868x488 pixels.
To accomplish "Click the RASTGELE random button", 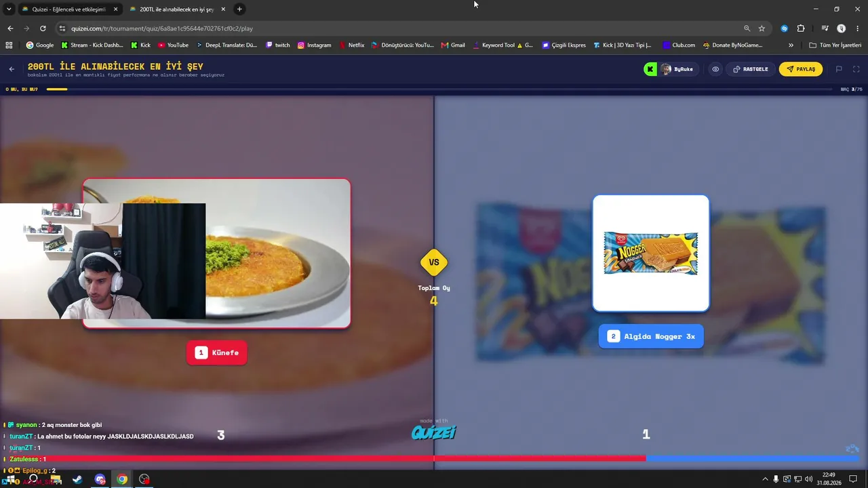I will tap(751, 69).
